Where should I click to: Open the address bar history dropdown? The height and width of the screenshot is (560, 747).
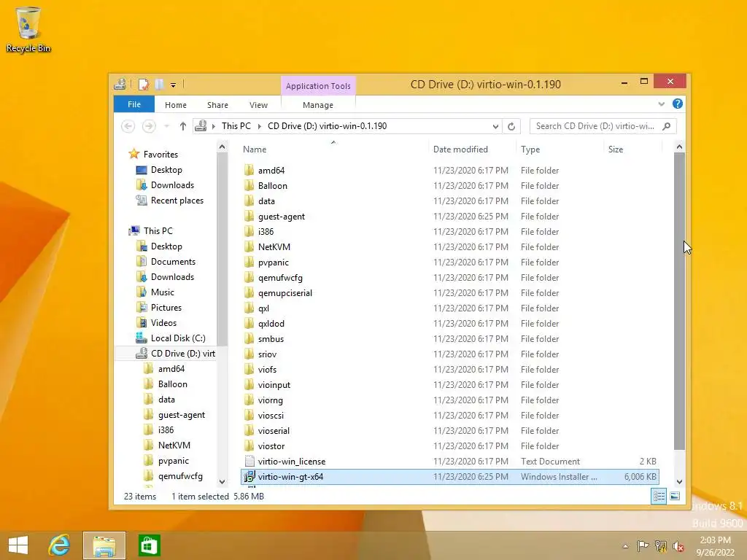click(x=495, y=126)
